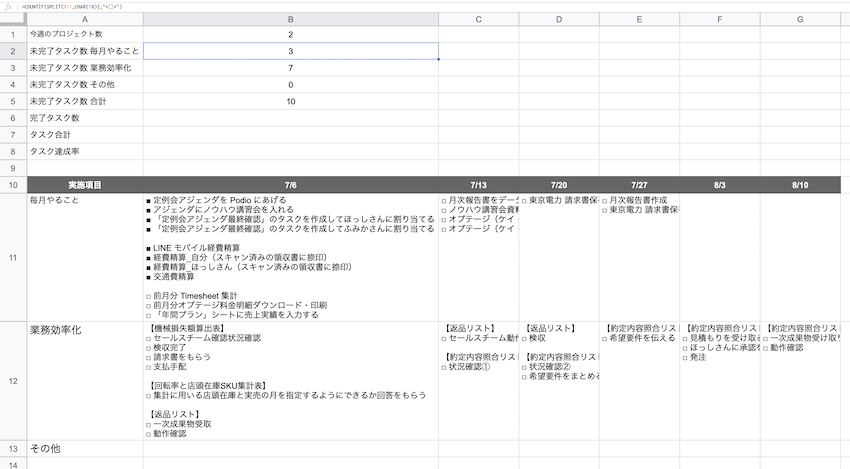850x469 pixels.
Task: Select the row 12 header number
Action: click(13, 381)
